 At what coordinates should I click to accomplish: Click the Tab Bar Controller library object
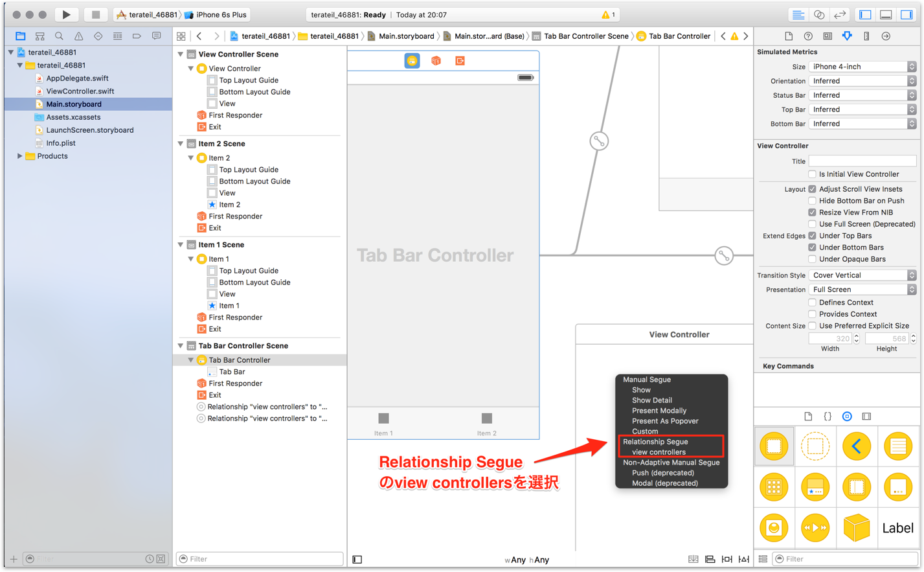(815, 487)
